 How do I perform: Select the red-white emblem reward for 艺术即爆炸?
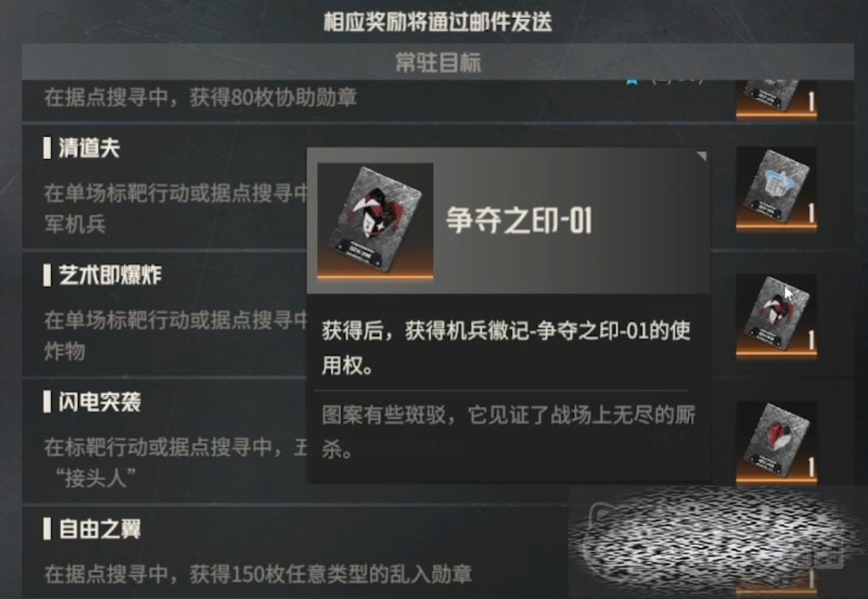(776, 315)
